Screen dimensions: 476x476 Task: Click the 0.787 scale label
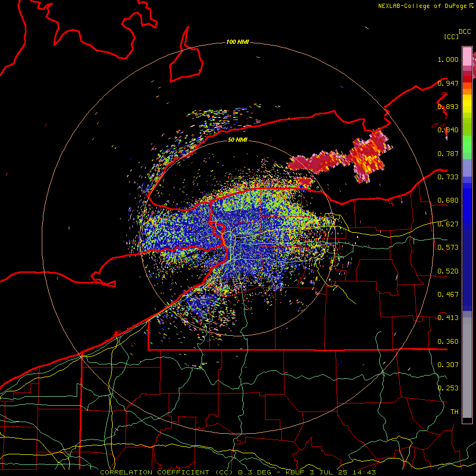(x=448, y=153)
